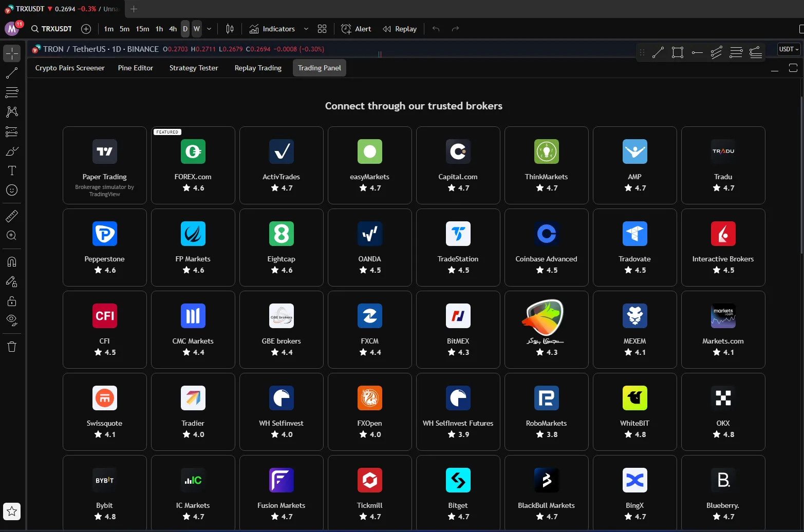Select the Text tool in left toolbar
Image resolution: width=804 pixels, height=532 pixels.
click(12, 170)
